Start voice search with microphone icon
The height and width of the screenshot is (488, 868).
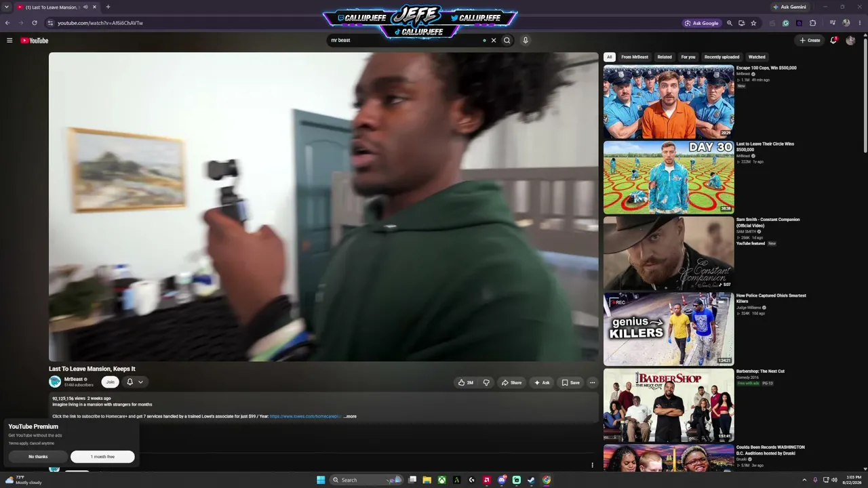525,41
